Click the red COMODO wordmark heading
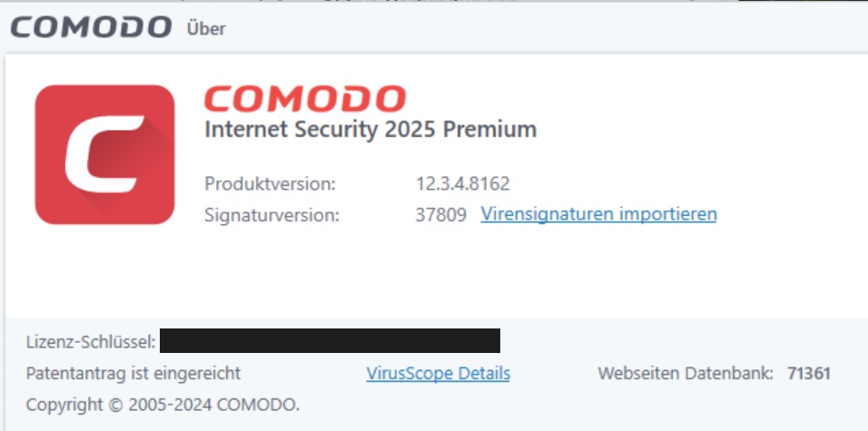 [305, 99]
